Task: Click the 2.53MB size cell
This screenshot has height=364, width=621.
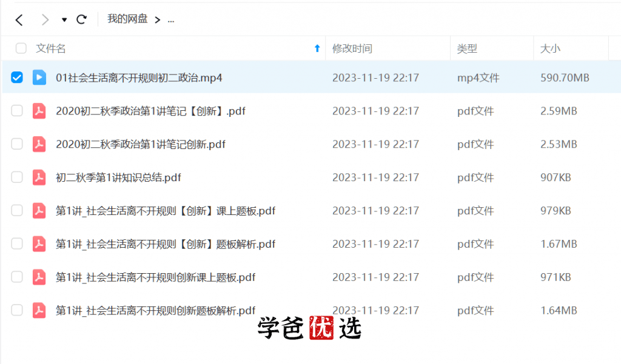Action: pyautogui.click(x=559, y=144)
